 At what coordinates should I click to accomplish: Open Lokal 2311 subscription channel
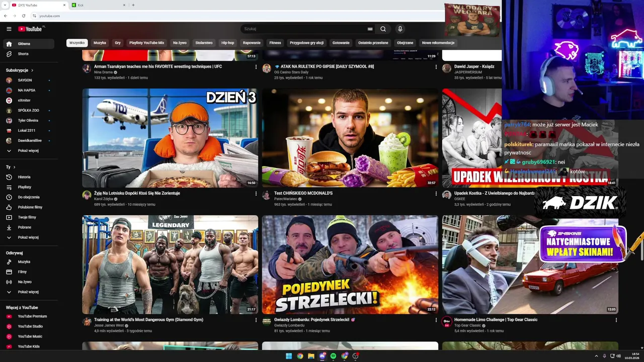point(30,131)
